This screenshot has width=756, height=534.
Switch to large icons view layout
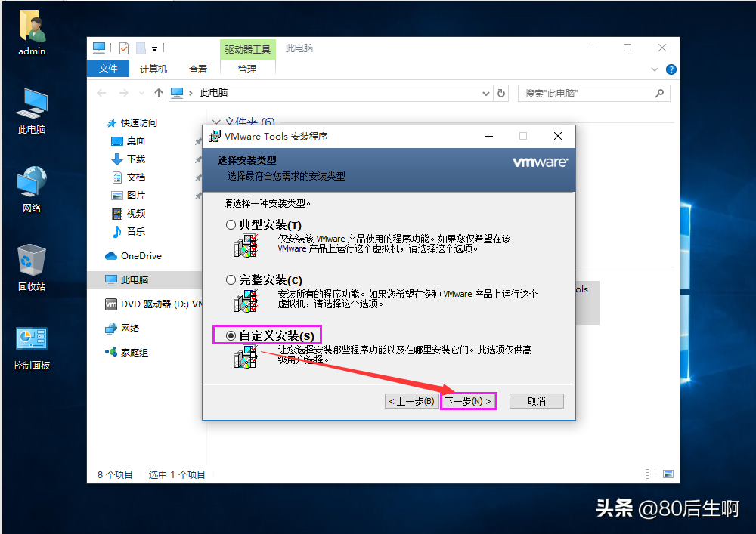click(668, 474)
